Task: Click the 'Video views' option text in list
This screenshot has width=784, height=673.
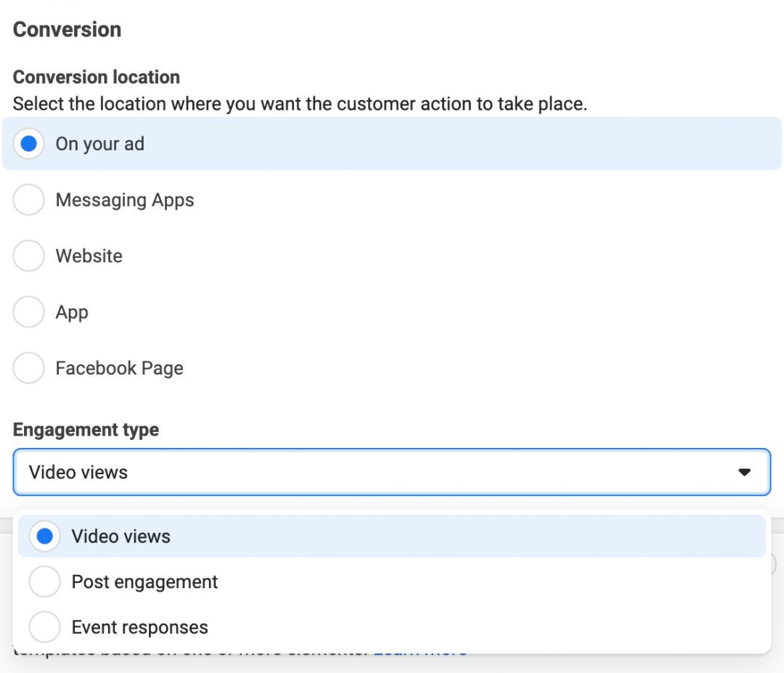Action: (x=121, y=537)
